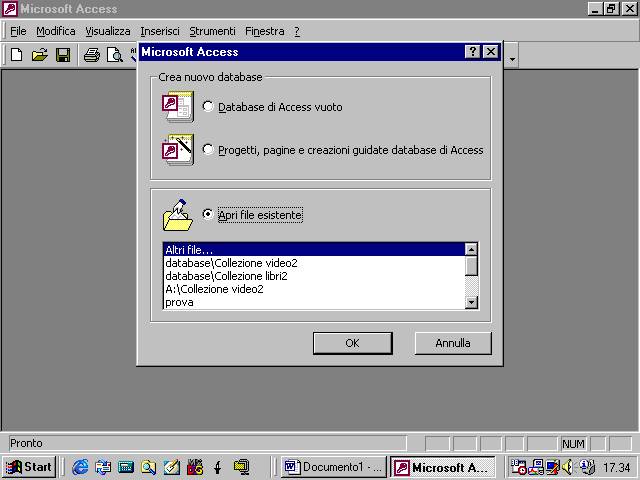Click the Outlook Express quick launch icon
The width and height of the screenshot is (640, 480).
point(103,467)
